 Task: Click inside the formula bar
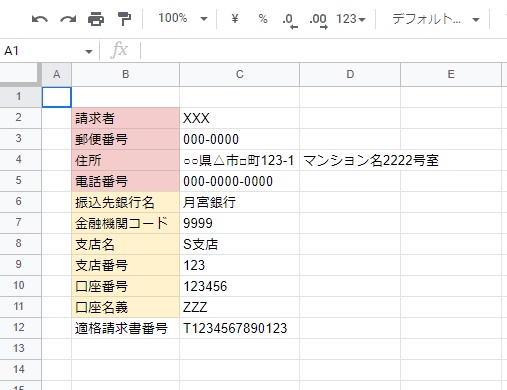click(323, 51)
